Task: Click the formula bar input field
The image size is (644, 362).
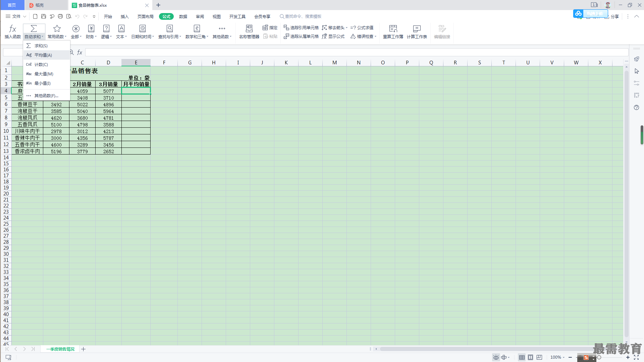Action: click(x=357, y=52)
